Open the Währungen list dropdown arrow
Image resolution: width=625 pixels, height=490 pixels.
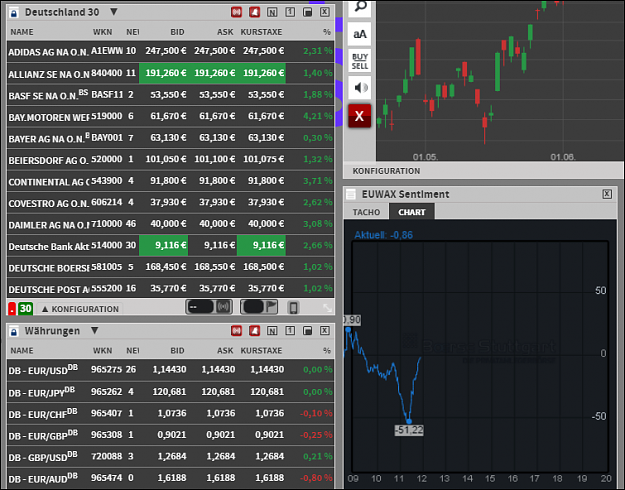coord(94,331)
